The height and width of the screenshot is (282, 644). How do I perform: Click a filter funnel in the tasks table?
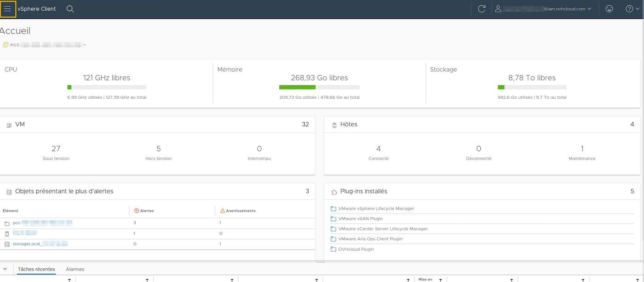[x=69, y=279]
